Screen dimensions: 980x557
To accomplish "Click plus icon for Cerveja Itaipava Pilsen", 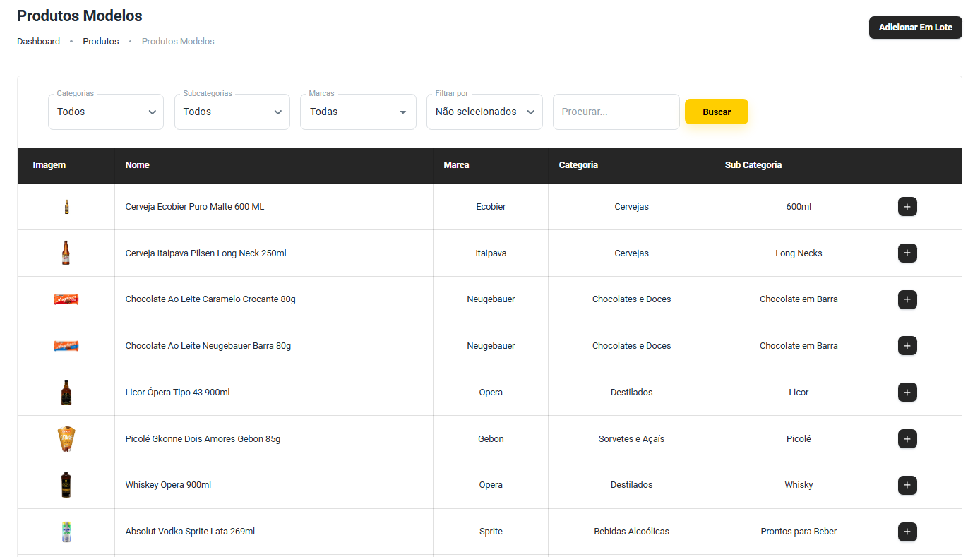I will point(907,253).
